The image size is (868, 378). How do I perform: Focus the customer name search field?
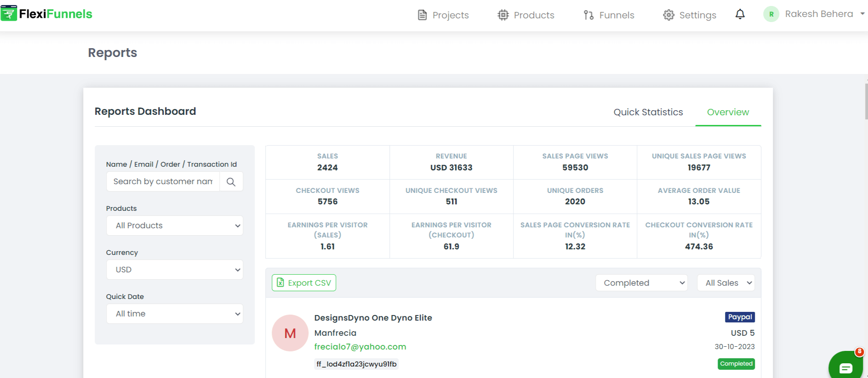point(163,182)
